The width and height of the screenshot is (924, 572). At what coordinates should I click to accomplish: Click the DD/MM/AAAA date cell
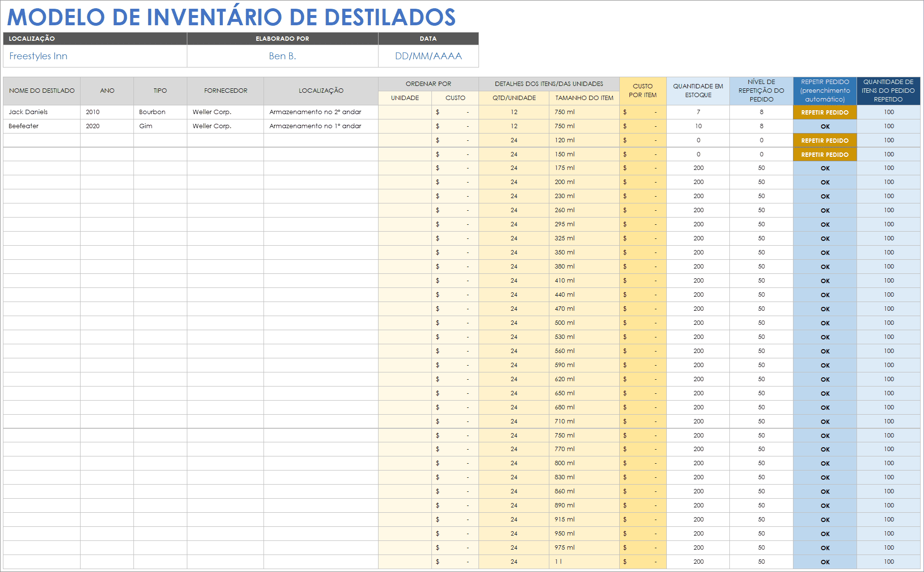[x=429, y=56]
